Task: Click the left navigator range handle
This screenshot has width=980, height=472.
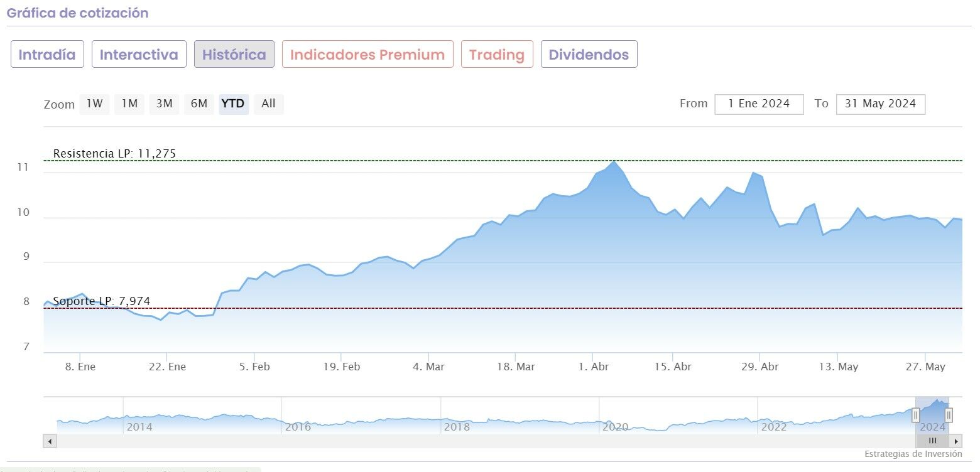Action: coord(915,415)
